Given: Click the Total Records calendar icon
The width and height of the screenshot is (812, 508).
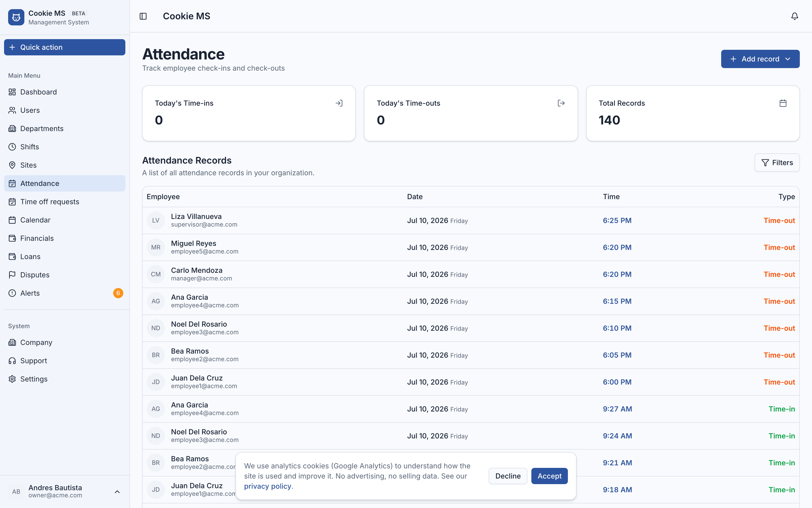Looking at the screenshot, I should coord(783,103).
